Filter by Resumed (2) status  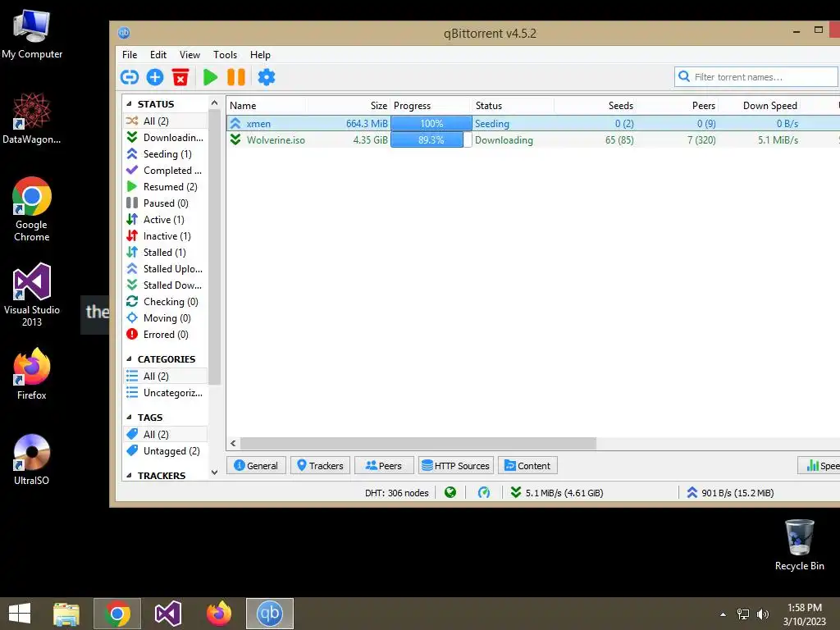tap(166, 186)
